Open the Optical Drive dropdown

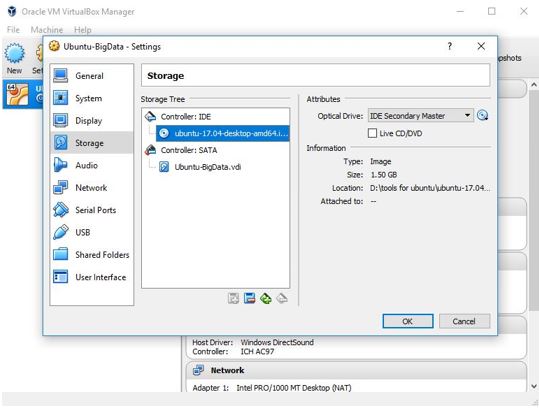pyautogui.click(x=420, y=116)
